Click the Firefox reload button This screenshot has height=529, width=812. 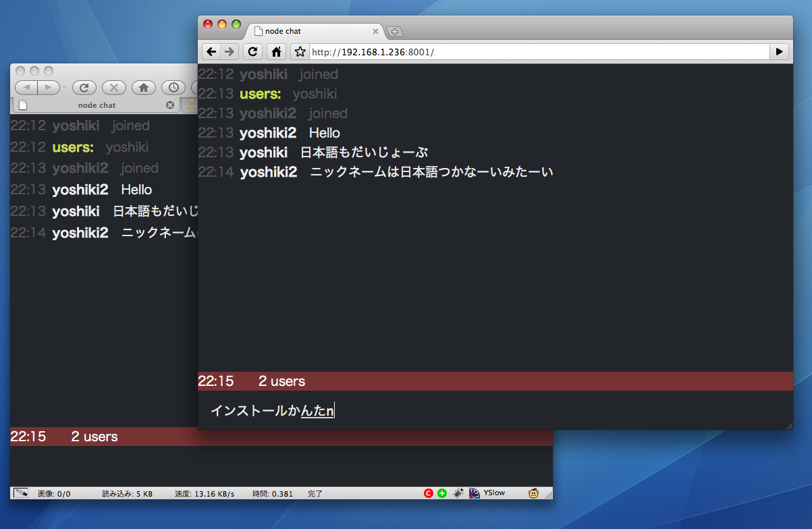pos(84,88)
